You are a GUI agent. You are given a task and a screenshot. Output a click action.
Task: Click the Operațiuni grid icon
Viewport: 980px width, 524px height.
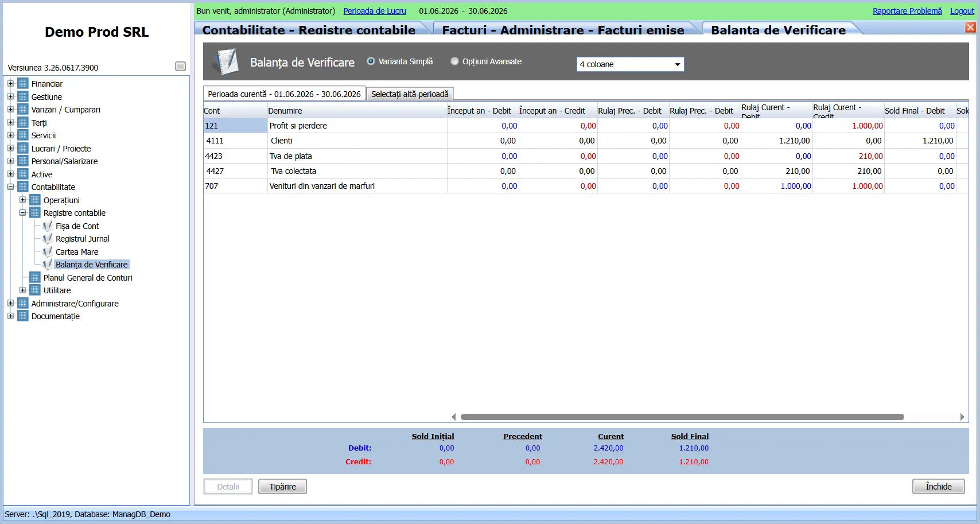click(35, 200)
